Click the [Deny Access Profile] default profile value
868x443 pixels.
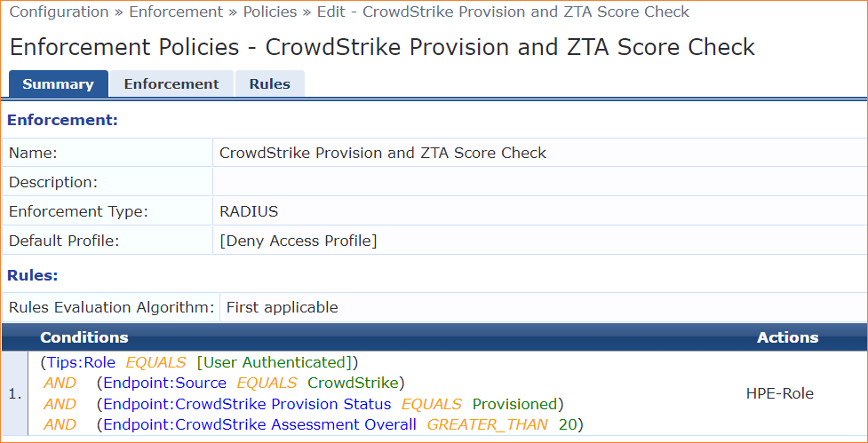pyautogui.click(x=299, y=241)
